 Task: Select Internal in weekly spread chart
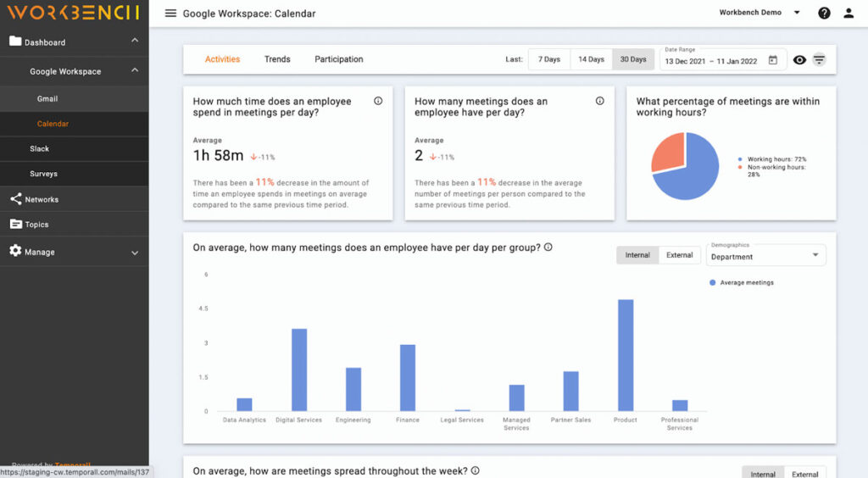pyautogui.click(x=763, y=474)
